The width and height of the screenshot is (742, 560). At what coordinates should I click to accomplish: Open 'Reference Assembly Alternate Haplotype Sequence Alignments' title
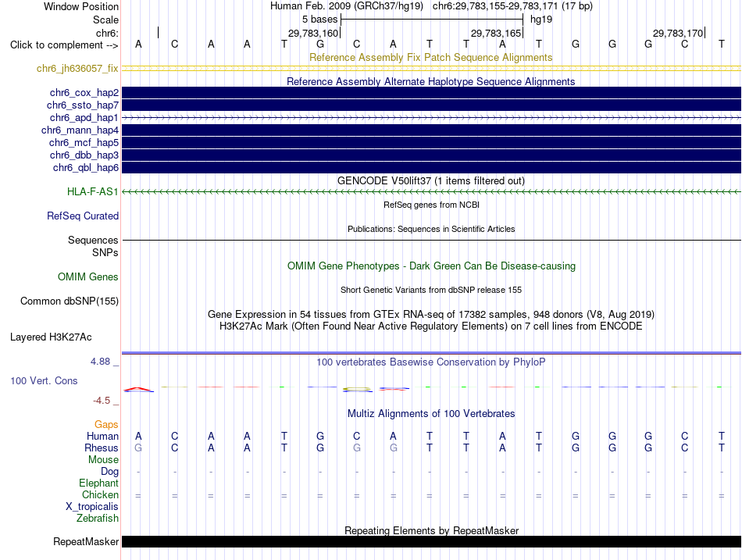pos(430,81)
